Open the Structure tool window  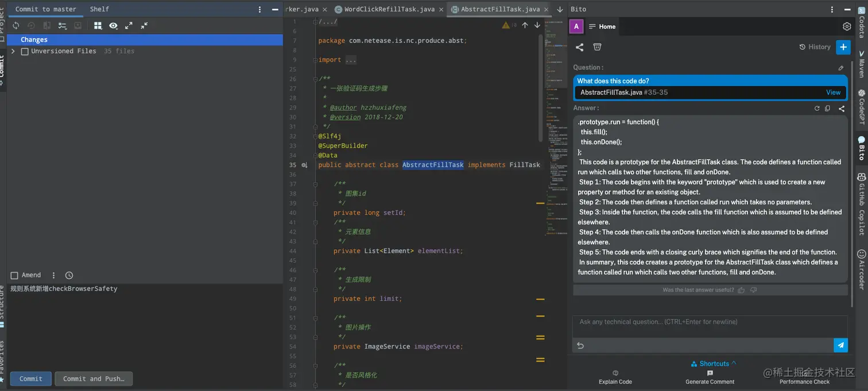[2, 306]
